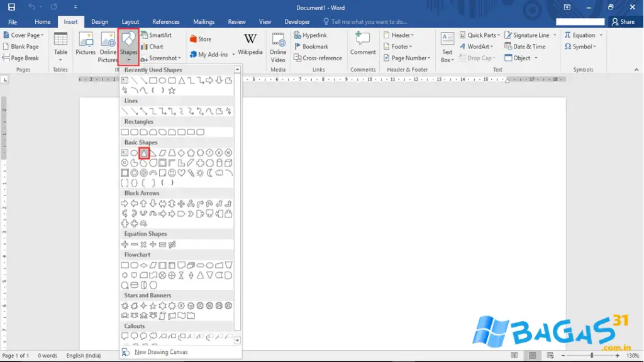Open the Mailings tab
The height and width of the screenshot is (362, 644).
(x=203, y=21)
